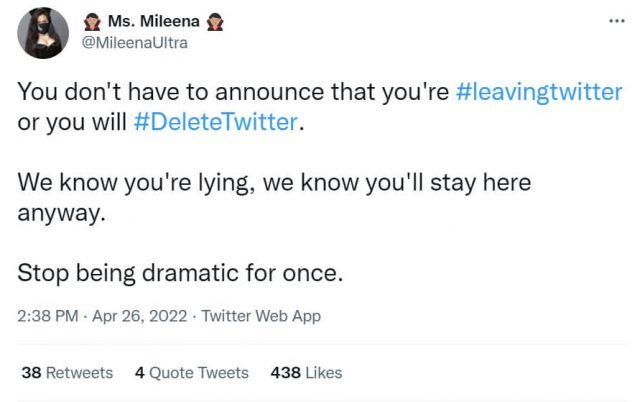The height and width of the screenshot is (402, 640).
Task: Open the Twitter Web App source link
Action: 261,316
